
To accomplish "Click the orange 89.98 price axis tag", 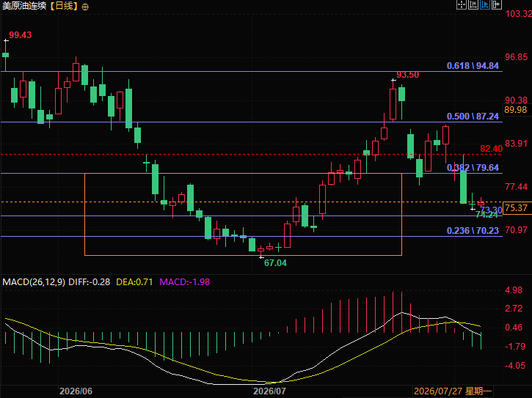I will (x=516, y=110).
